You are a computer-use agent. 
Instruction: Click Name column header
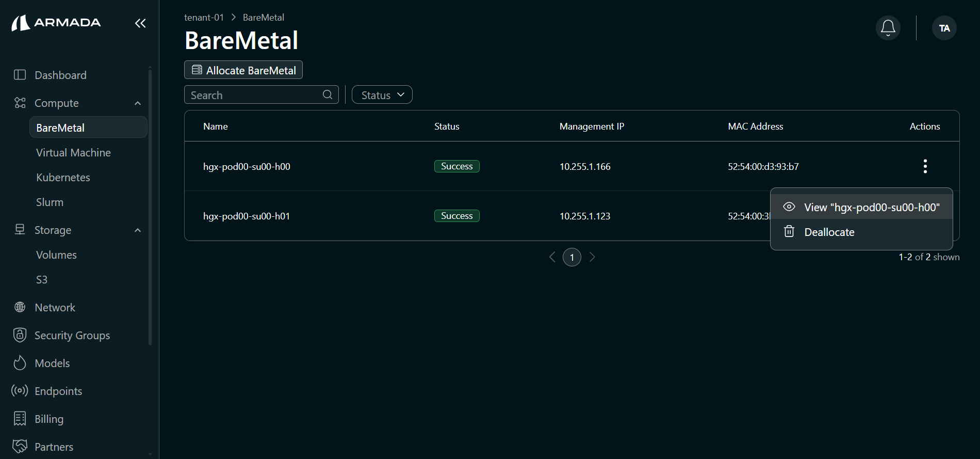pos(216,126)
